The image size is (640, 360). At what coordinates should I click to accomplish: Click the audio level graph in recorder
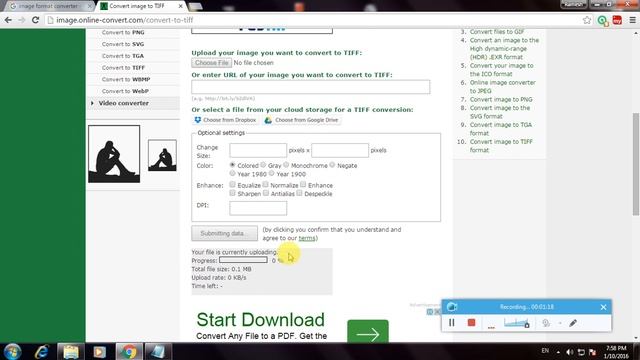pos(517,323)
